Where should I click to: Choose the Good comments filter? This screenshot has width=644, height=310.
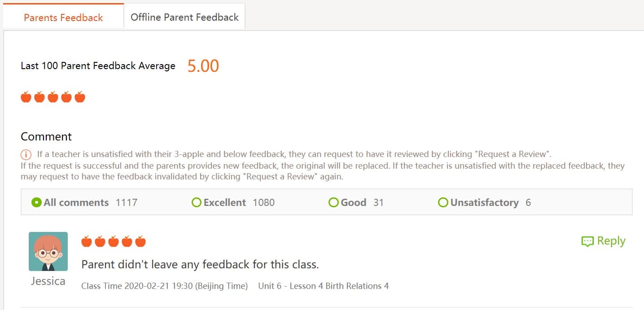(x=333, y=202)
